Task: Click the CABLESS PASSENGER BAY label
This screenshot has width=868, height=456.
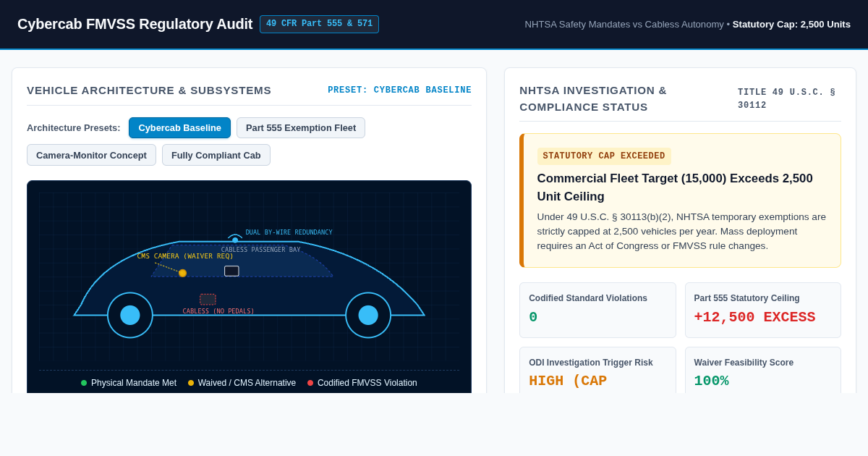Action: tap(260, 250)
